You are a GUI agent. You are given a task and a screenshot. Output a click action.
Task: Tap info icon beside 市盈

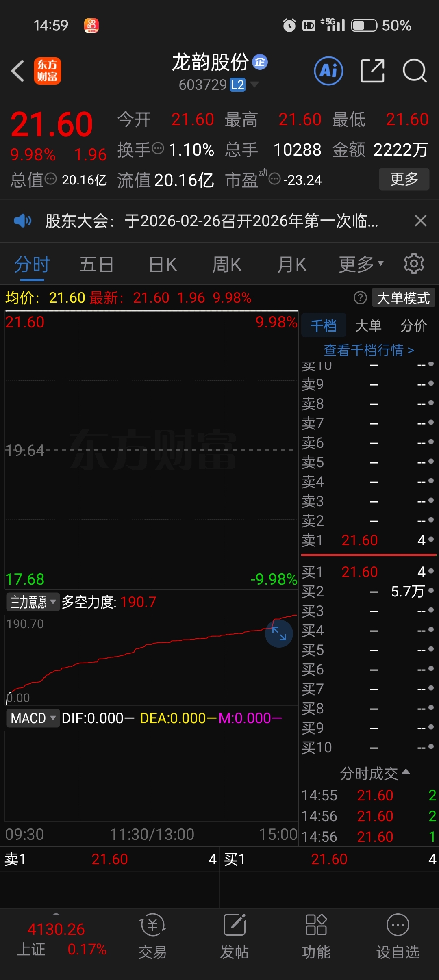[275, 179]
